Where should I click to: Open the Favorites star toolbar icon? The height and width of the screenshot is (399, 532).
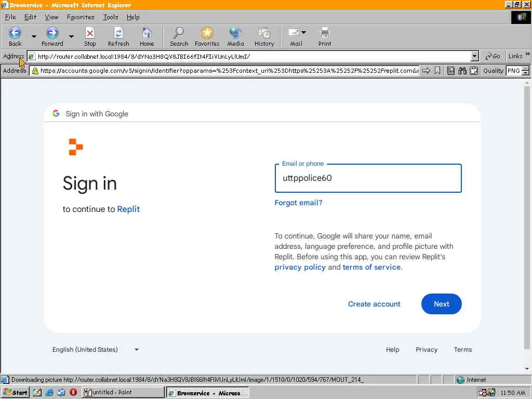click(x=207, y=33)
